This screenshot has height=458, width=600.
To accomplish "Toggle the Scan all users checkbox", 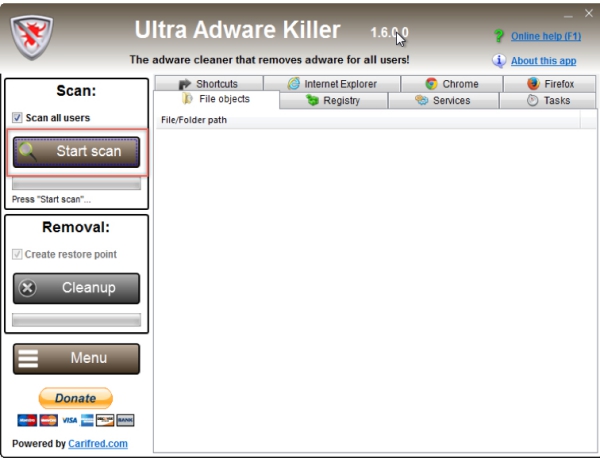I will pyautogui.click(x=17, y=117).
